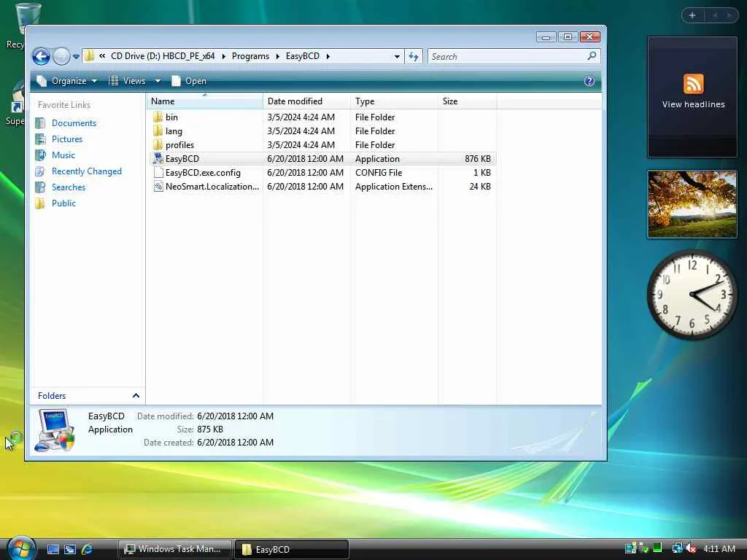Image resolution: width=747 pixels, height=560 pixels.
Task: Click Programs breadcrumb segment
Action: [x=250, y=56]
